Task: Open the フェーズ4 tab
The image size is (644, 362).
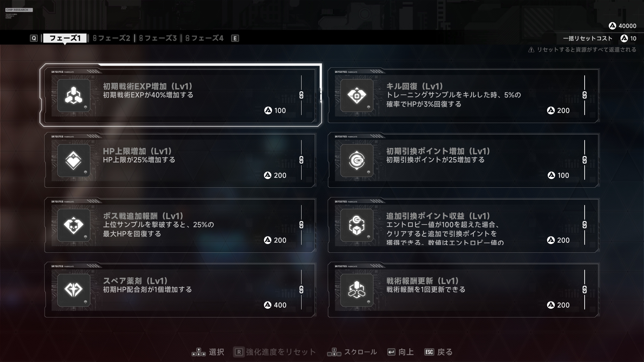Action: pyautogui.click(x=204, y=38)
